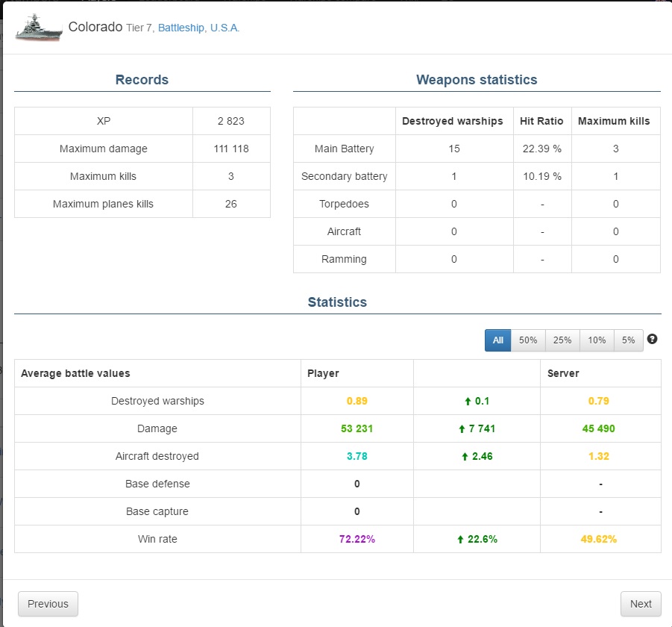Click the player win rate 72.22%
This screenshot has height=627, width=672.
(x=357, y=539)
